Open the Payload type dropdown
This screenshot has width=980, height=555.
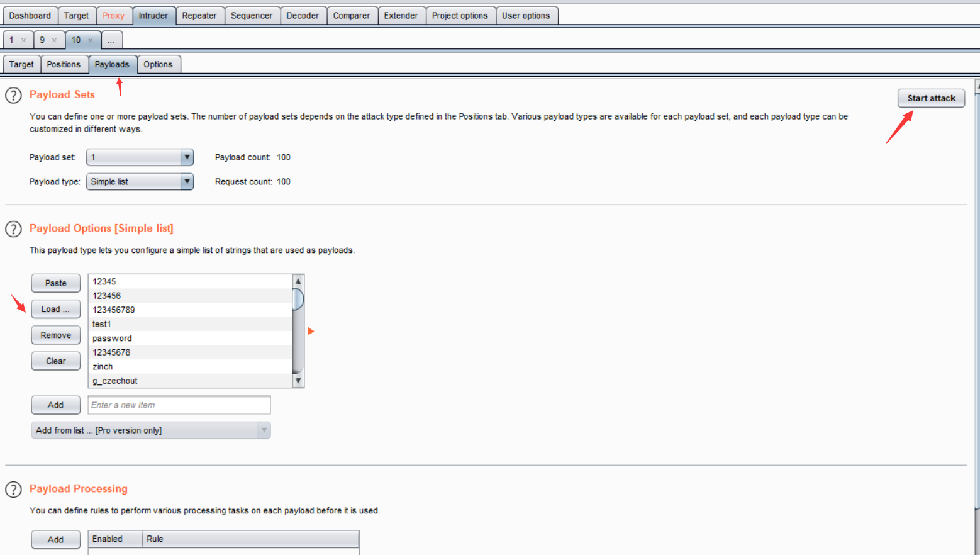(x=186, y=182)
